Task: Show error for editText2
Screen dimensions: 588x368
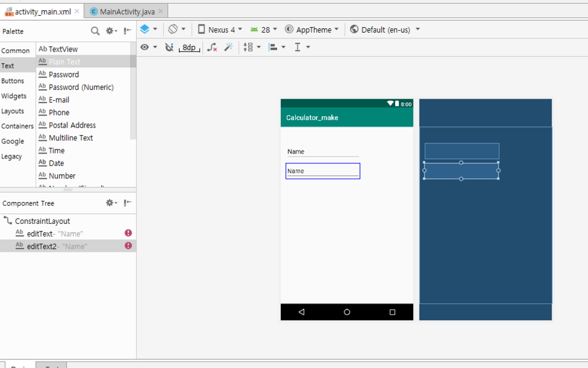Action: tap(128, 245)
